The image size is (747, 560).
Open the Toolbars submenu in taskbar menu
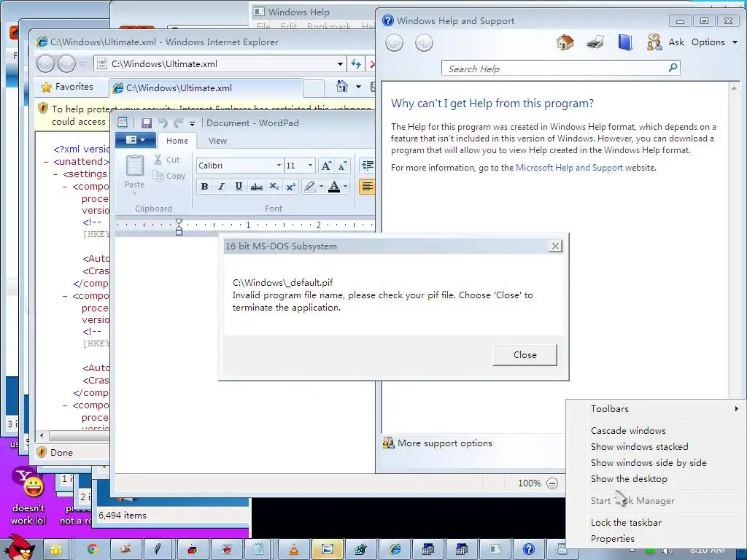click(x=656, y=409)
